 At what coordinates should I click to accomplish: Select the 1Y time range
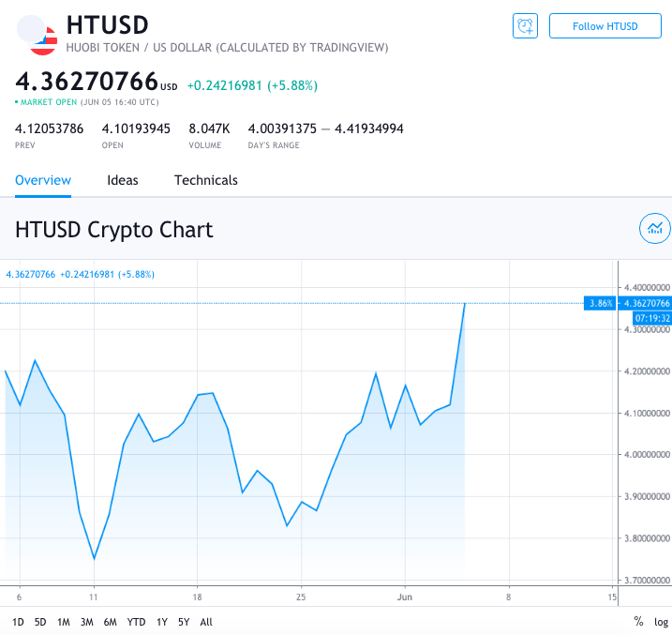click(x=162, y=622)
